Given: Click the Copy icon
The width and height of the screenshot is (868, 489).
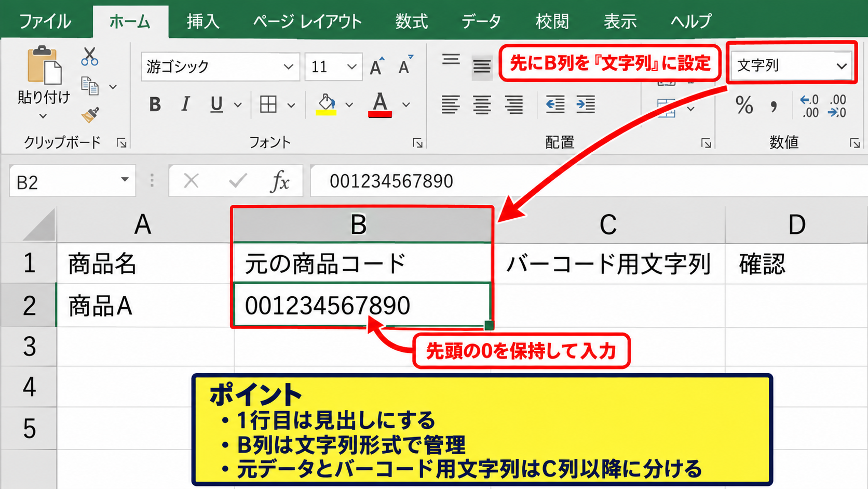Looking at the screenshot, I should coord(90,86).
